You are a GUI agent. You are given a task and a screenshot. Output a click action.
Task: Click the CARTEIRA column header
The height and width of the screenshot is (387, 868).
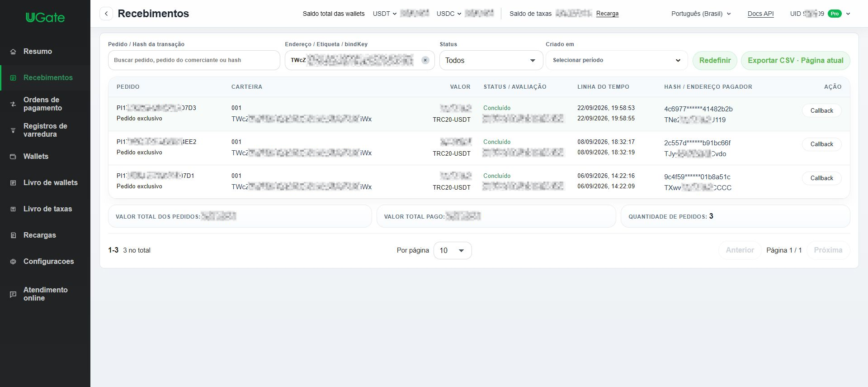click(247, 87)
